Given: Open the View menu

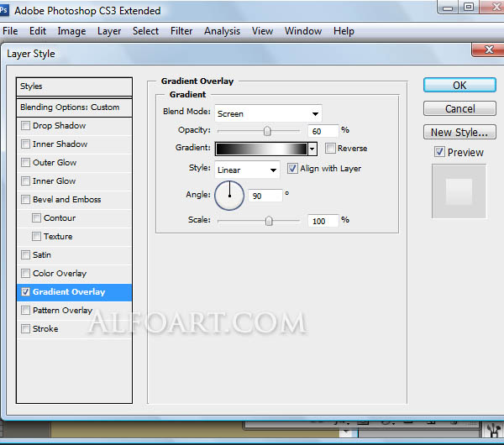Looking at the screenshot, I should coord(262,31).
